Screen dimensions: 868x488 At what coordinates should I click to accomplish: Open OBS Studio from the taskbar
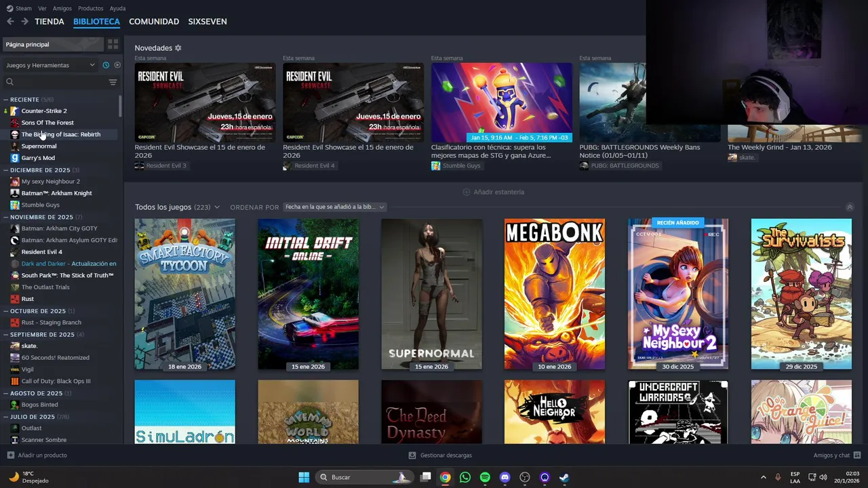[x=524, y=477]
